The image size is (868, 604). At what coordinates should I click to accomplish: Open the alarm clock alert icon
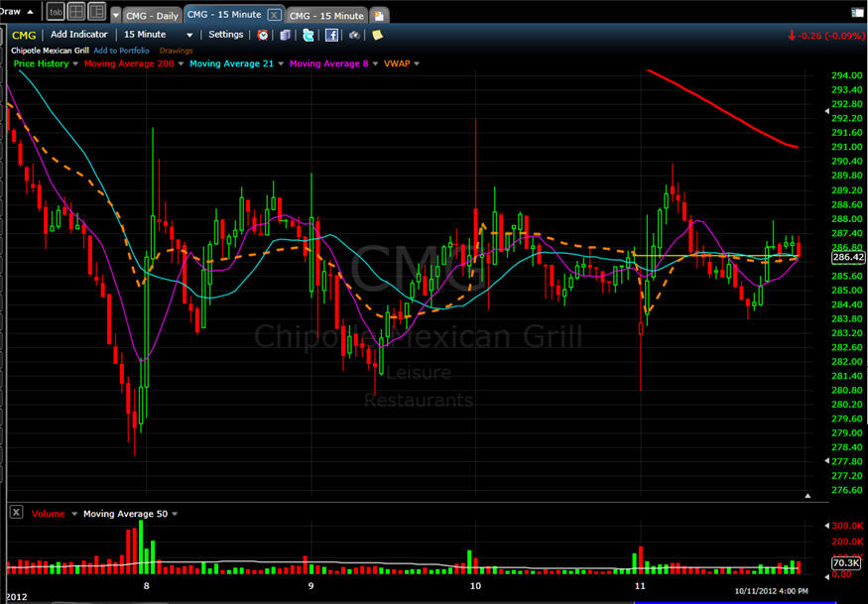263,35
